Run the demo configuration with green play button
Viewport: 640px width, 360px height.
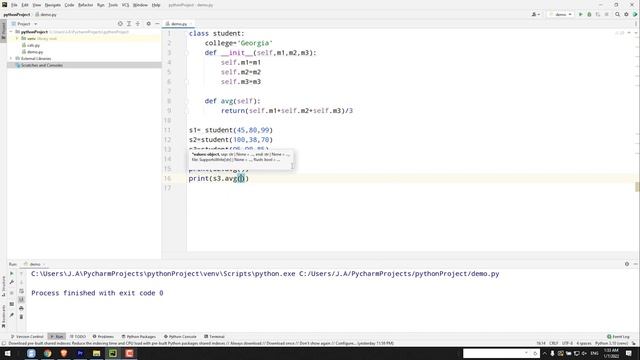point(580,14)
